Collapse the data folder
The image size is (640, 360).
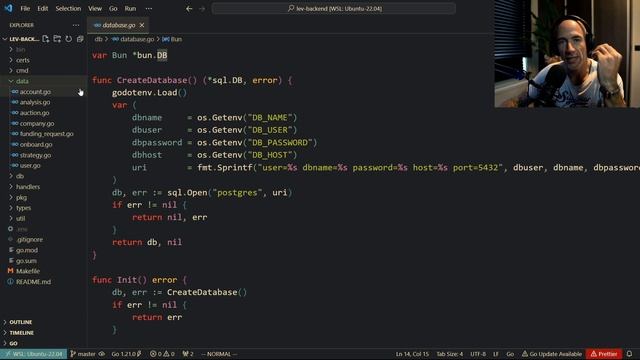click(x=22, y=81)
